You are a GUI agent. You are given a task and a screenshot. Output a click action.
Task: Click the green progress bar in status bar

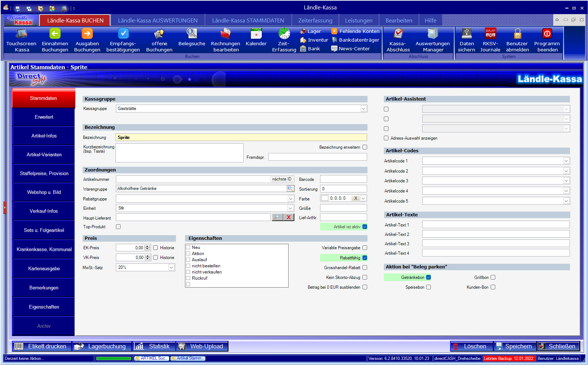[114, 358]
